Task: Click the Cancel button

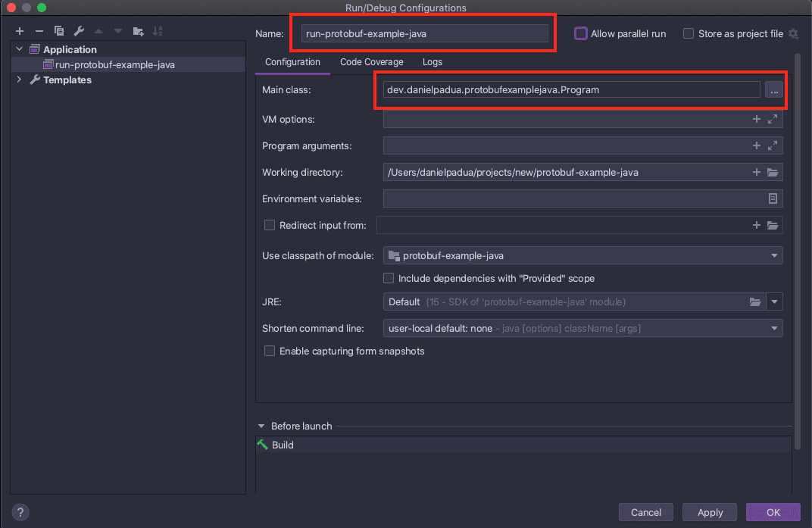Action: click(646, 512)
